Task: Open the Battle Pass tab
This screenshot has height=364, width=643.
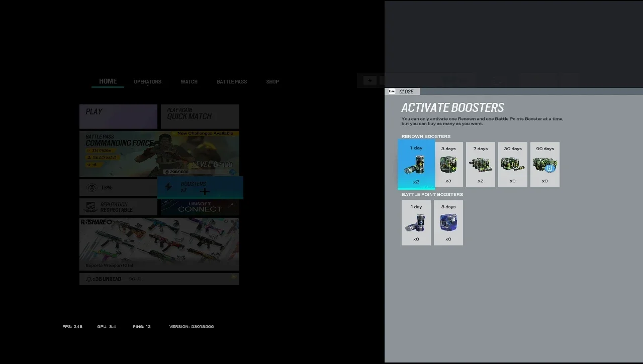Action: (x=232, y=82)
